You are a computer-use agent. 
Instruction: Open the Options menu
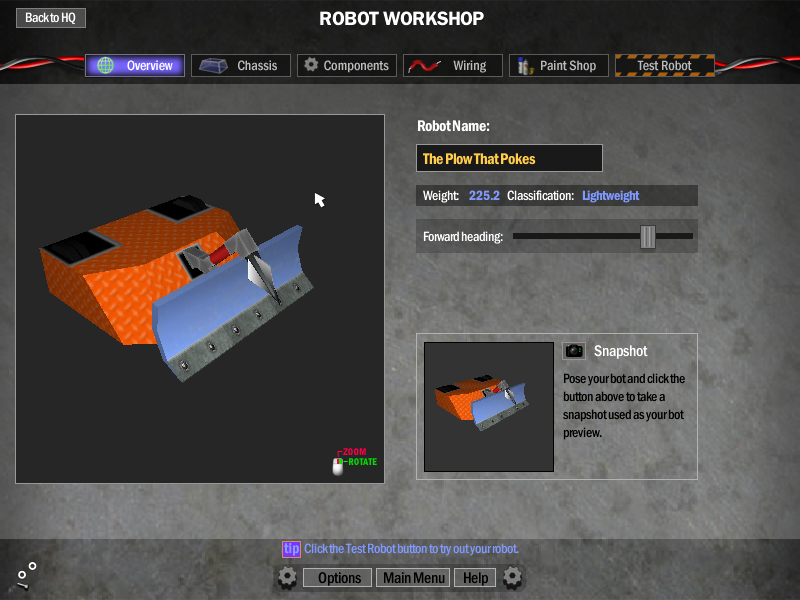(338, 578)
